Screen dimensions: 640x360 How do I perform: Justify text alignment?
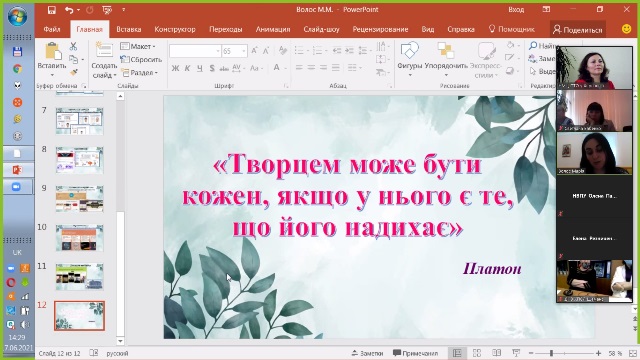(336, 68)
